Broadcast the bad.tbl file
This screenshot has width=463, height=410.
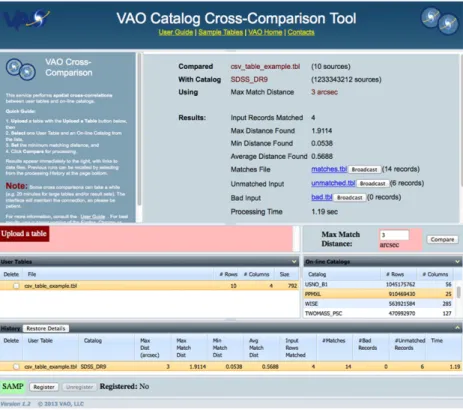tap(349, 197)
